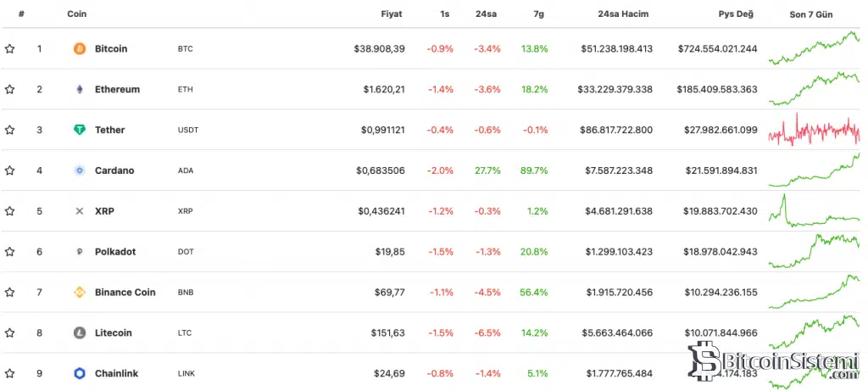Star Litecoin as a favorite

[x=10, y=333]
